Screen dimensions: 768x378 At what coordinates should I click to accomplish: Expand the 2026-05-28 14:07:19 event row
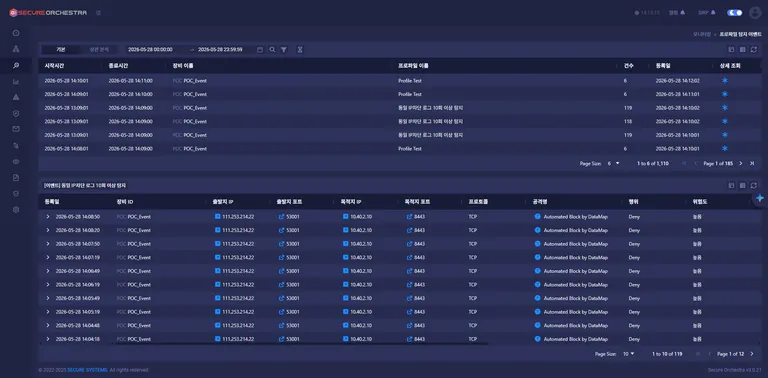48,257
